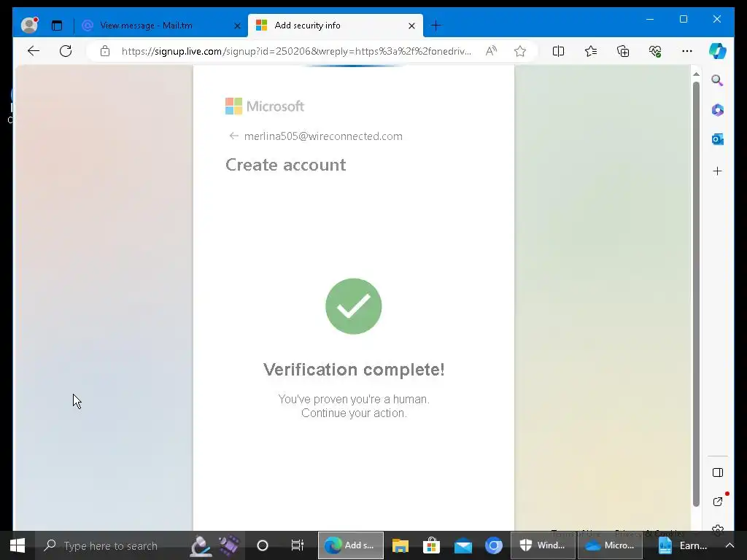Launch Copilot from the toolbar

tap(718, 51)
